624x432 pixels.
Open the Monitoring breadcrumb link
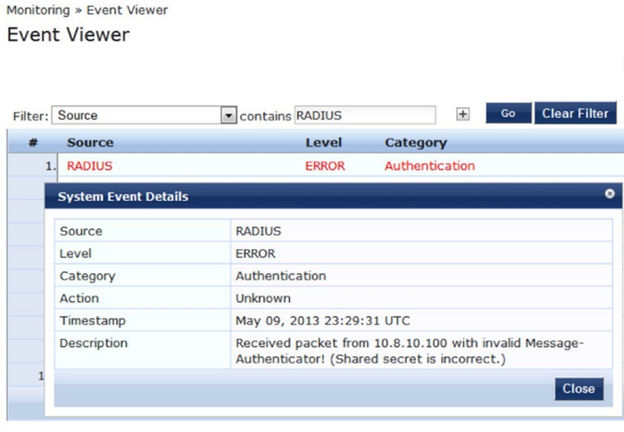[x=39, y=10]
